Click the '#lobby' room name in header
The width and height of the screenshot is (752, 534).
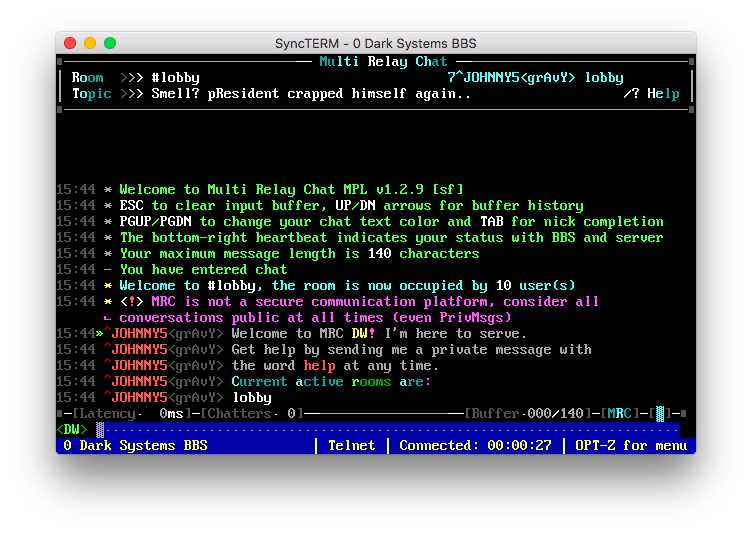175,78
